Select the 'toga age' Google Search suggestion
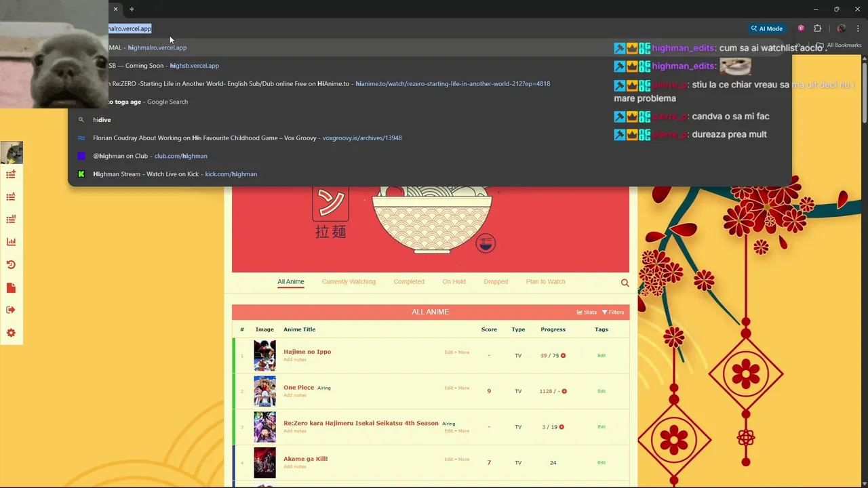 coord(430,102)
